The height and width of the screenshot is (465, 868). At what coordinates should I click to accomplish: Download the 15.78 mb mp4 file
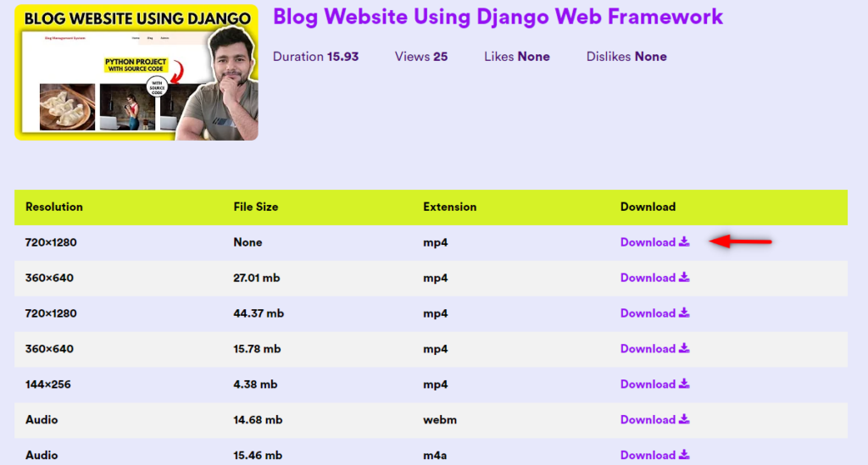[x=655, y=348]
